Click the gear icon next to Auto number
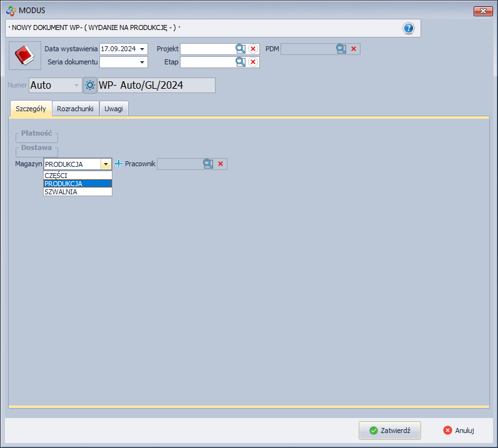 click(90, 85)
